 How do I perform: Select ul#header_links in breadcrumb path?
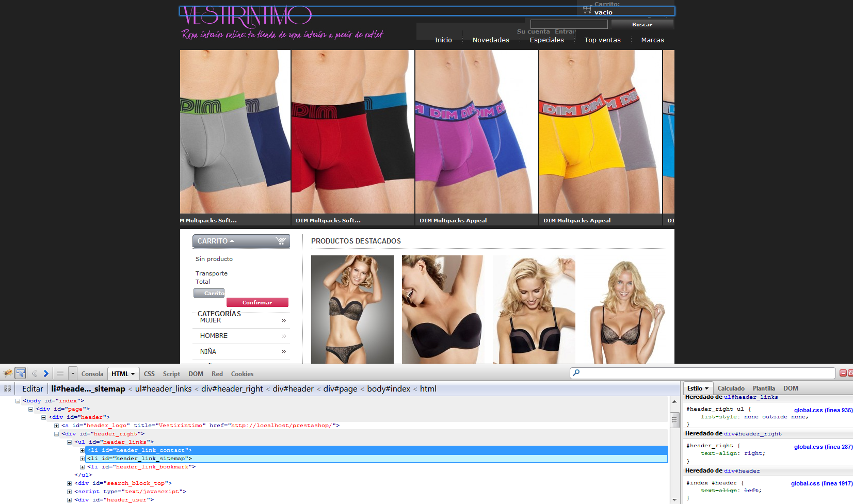coord(163,389)
